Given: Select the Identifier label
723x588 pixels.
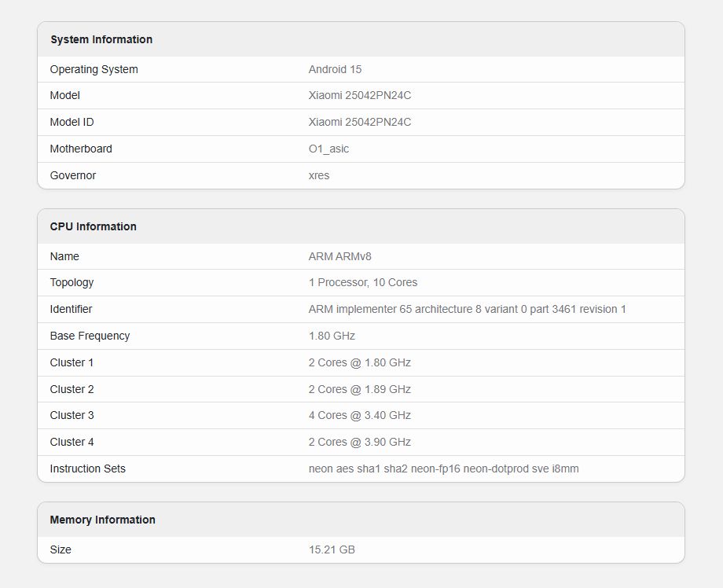Looking at the screenshot, I should point(71,310).
